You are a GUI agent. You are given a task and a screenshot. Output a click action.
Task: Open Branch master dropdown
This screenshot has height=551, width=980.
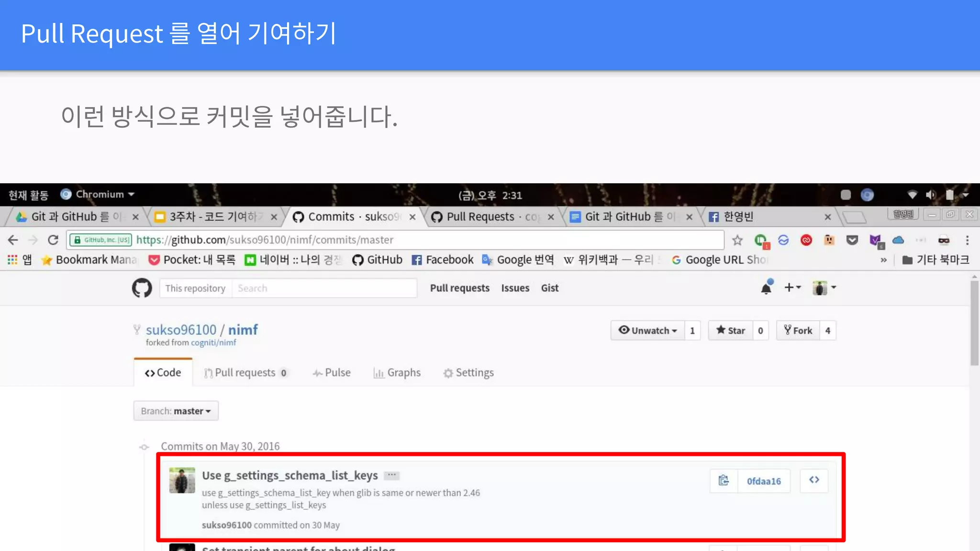(176, 411)
